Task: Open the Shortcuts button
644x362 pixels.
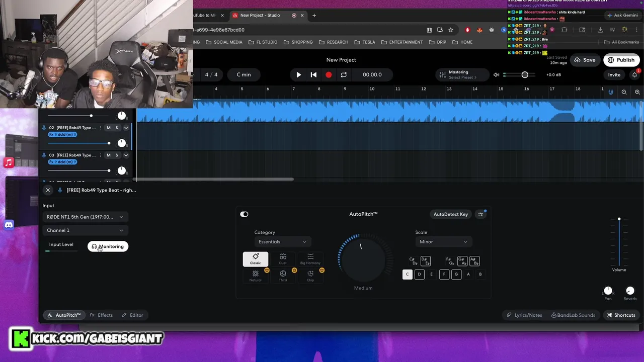Action: tap(621, 315)
